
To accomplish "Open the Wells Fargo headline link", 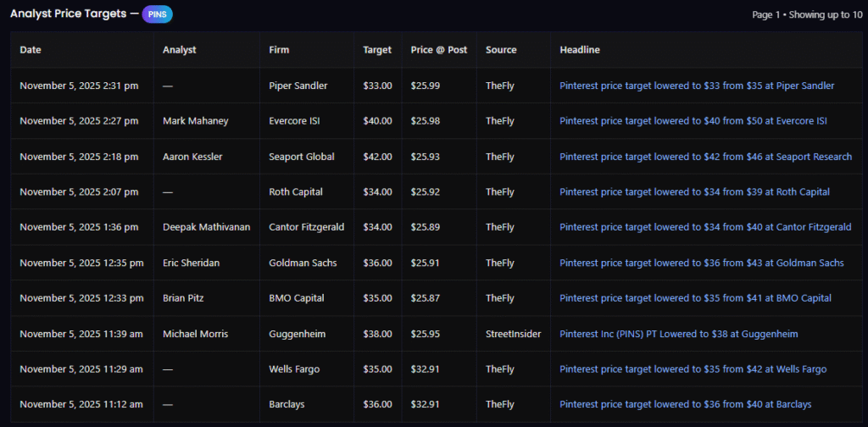I will pos(693,369).
